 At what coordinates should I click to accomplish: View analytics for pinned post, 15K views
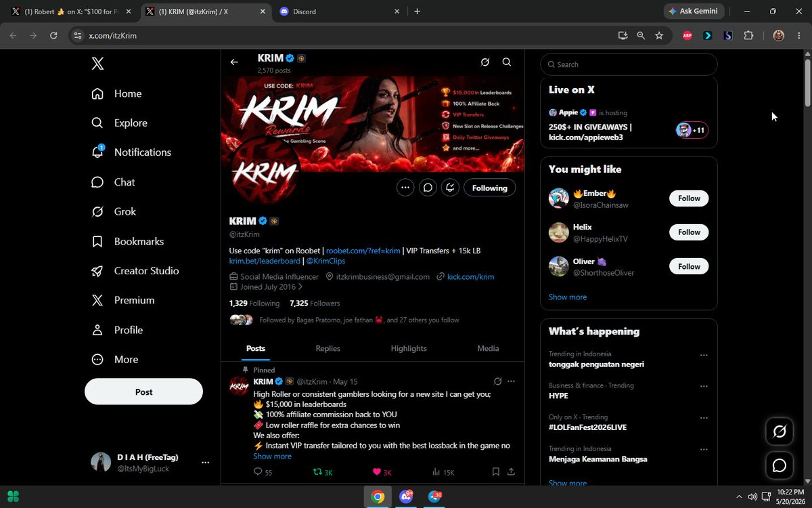tap(443, 472)
